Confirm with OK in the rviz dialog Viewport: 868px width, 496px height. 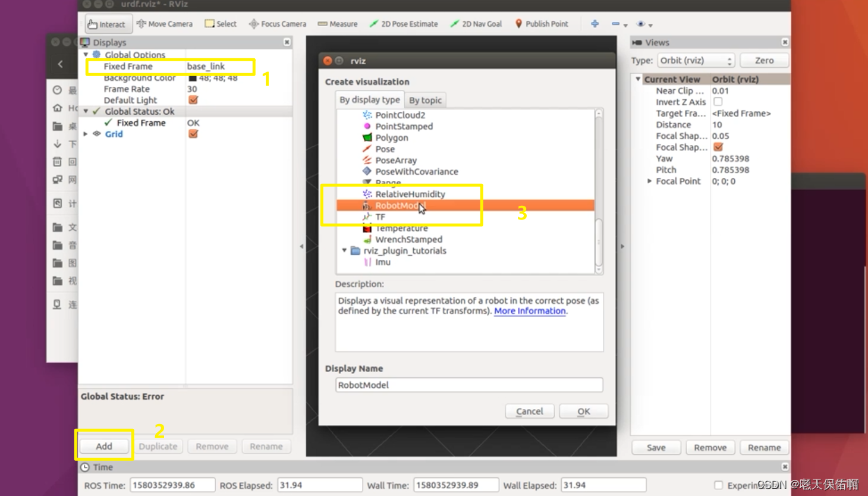coord(584,412)
